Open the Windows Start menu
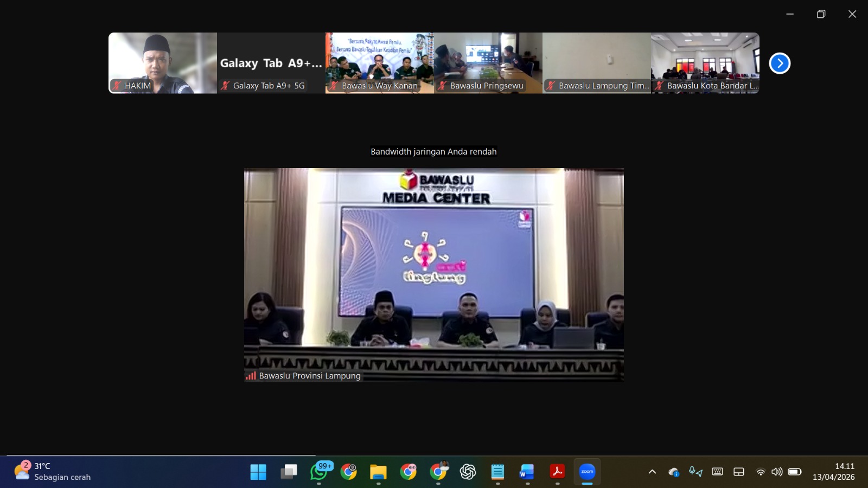This screenshot has width=868, height=488. click(x=258, y=472)
